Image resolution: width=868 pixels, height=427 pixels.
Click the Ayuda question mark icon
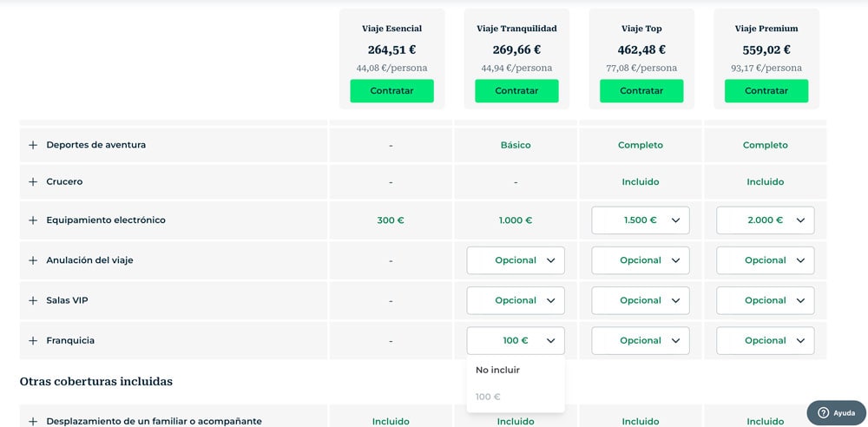pyautogui.click(x=823, y=413)
